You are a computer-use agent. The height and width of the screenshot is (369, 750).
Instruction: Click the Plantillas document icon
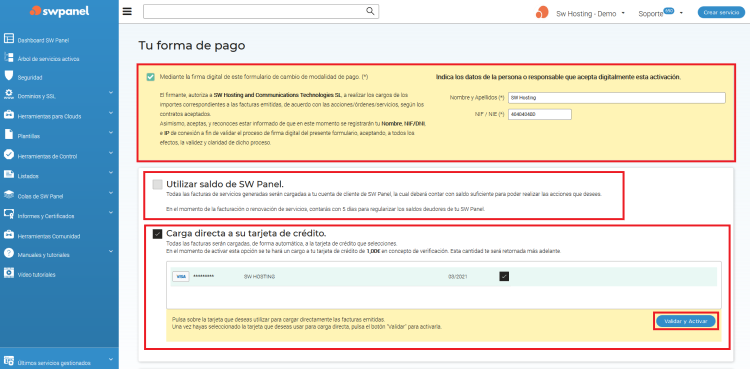pyautogui.click(x=9, y=134)
